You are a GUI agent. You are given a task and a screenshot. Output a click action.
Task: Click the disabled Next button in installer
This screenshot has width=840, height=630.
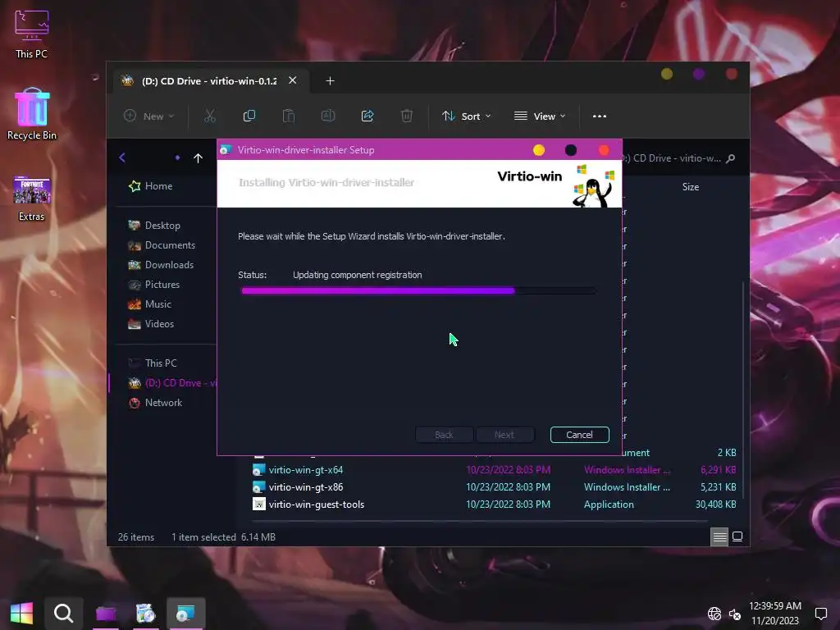[x=504, y=435]
